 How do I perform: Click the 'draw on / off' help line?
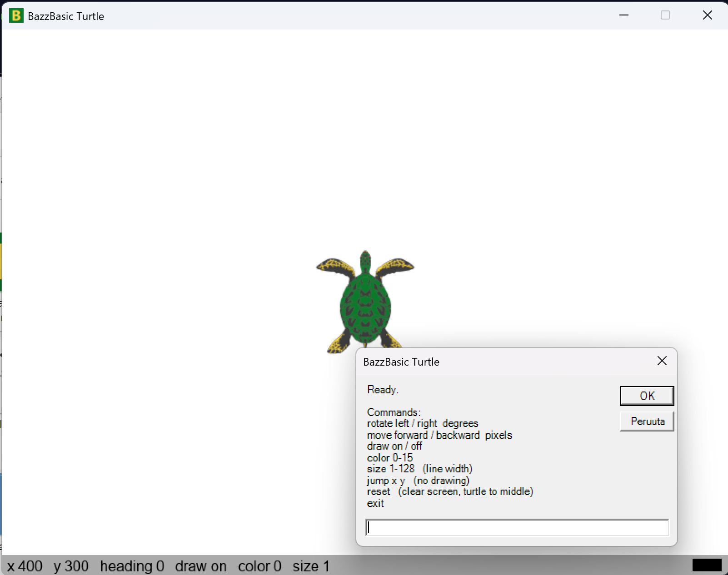tap(394, 446)
